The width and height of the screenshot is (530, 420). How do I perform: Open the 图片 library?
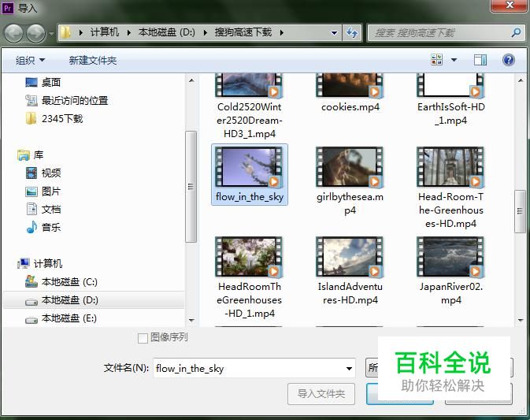pos(43,191)
